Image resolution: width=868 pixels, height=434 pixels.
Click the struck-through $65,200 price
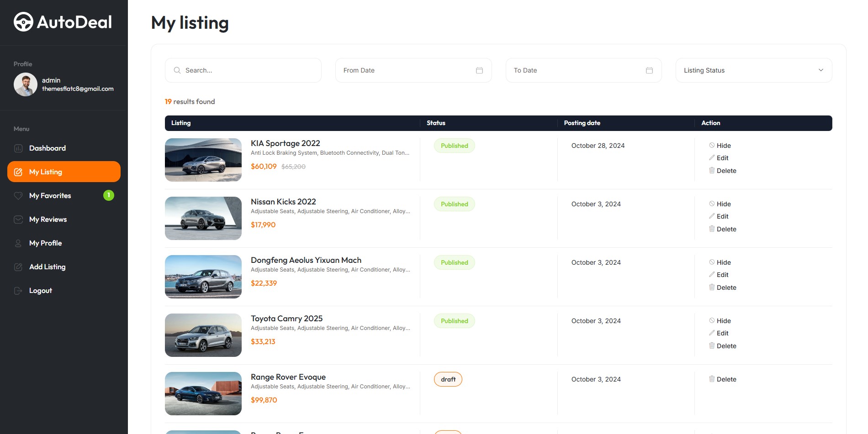(293, 167)
